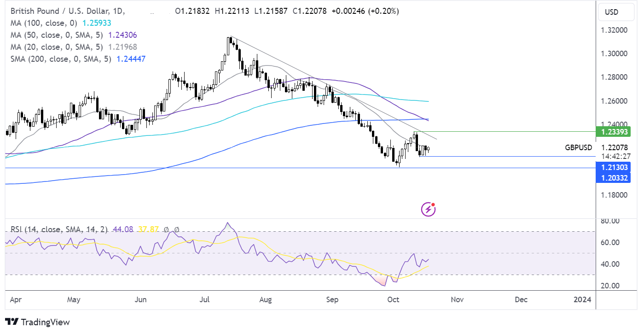Click the Nov label on the time axis
Screen dimensions: 644x334
pos(457,299)
